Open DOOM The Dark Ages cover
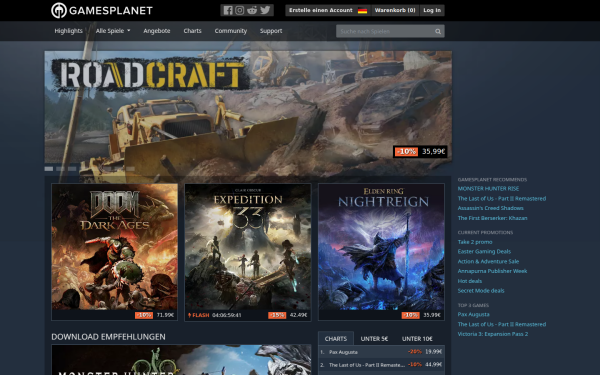The image size is (600, 375). (x=114, y=247)
